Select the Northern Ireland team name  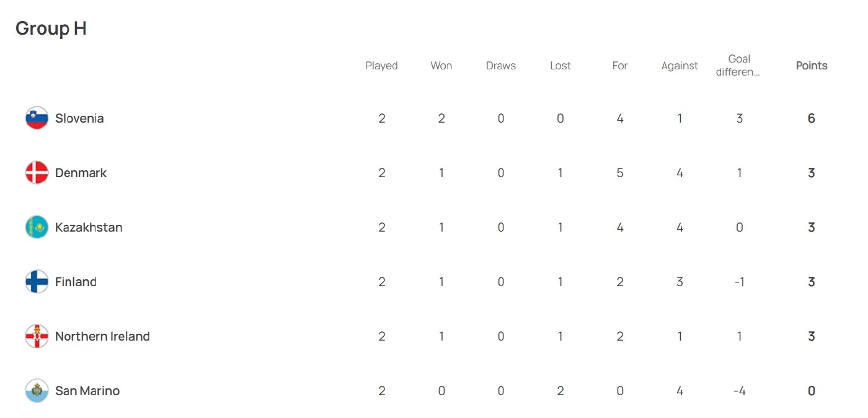pos(102,336)
